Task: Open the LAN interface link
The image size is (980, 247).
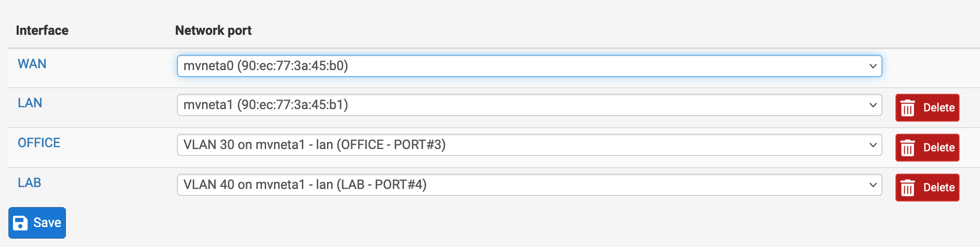Action: 30,103
